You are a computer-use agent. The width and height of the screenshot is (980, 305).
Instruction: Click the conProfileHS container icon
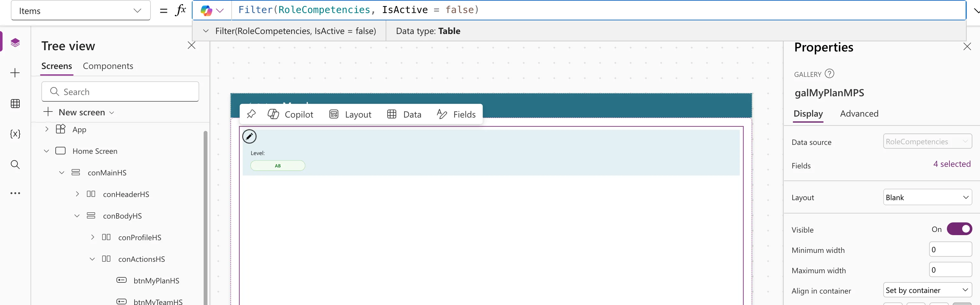point(106,237)
